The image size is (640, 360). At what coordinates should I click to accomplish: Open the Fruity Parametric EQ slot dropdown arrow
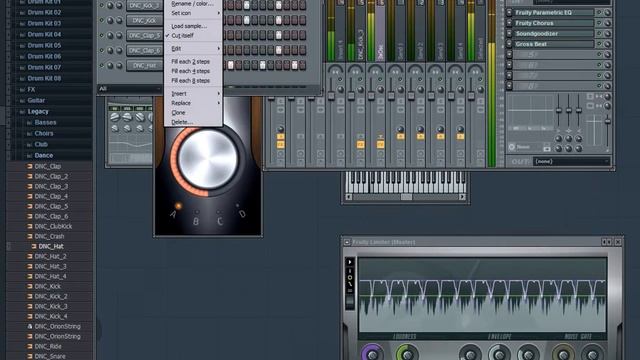point(509,13)
